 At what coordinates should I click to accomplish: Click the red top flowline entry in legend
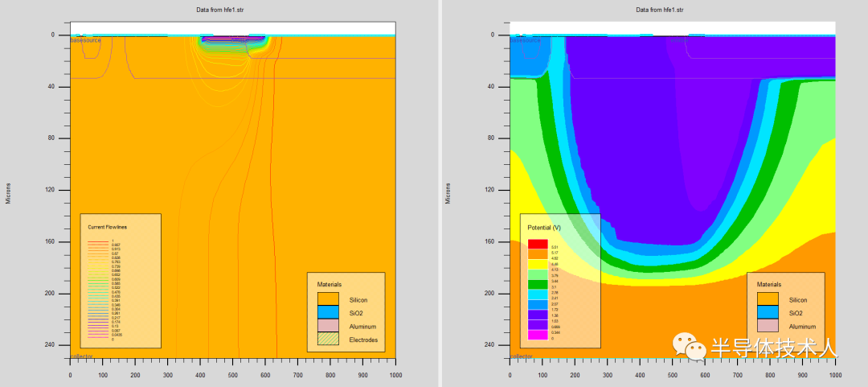point(99,241)
